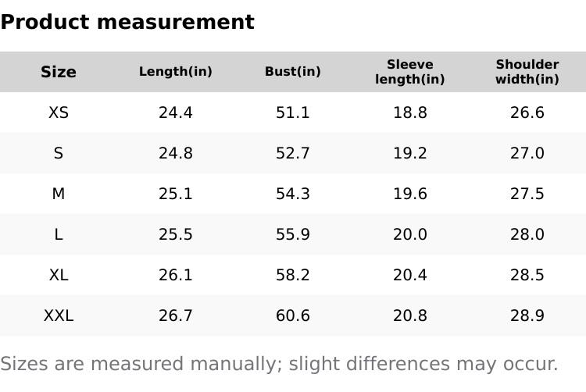Screen dimensions: 586x392
Task: Select the Size column header
Action: [59, 72]
